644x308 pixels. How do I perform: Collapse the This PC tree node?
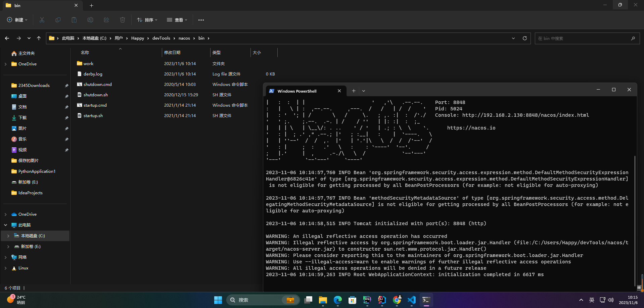(5, 225)
